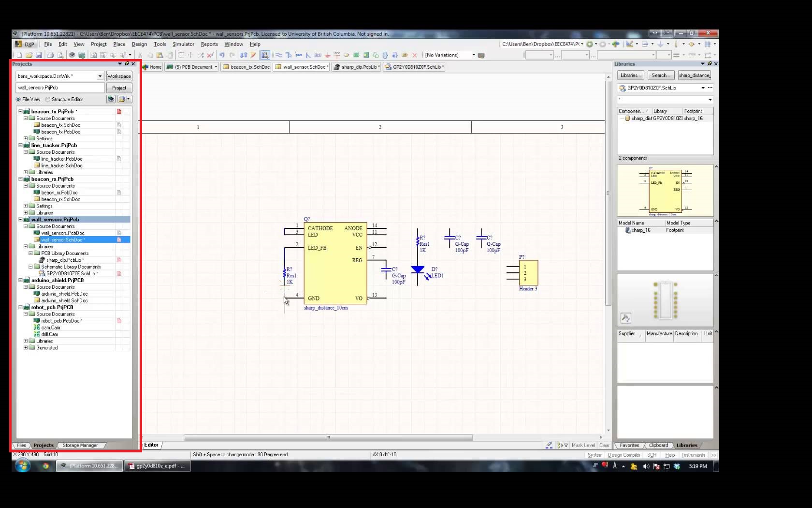Open the Place menu
This screenshot has width=812, height=508.
pos(119,44)
